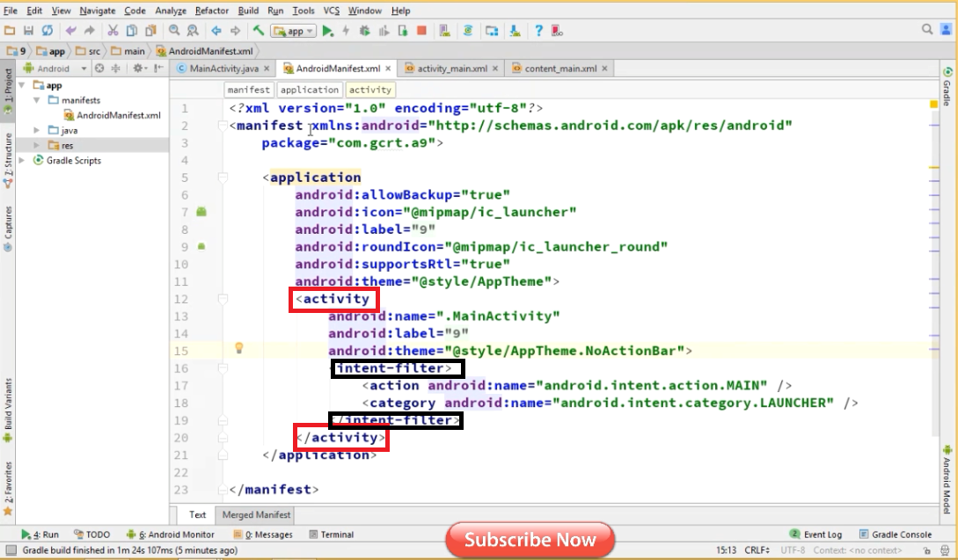The height and width of the screenshot is (560, 958).
Task: Cut selection with scissors icon
Action: click(x=113, y=31)
